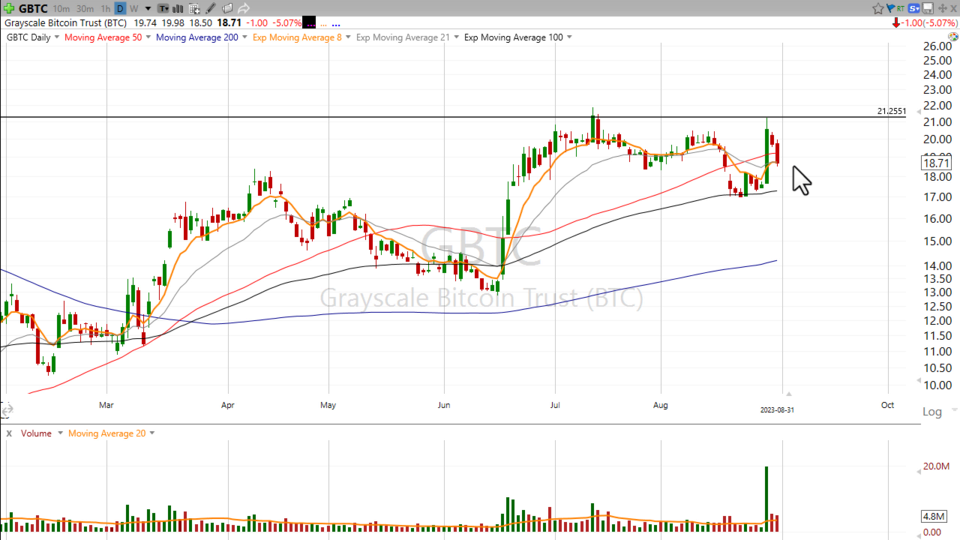
Task: Click the move window cross-arrows icon
Action: tap(943, 8)
